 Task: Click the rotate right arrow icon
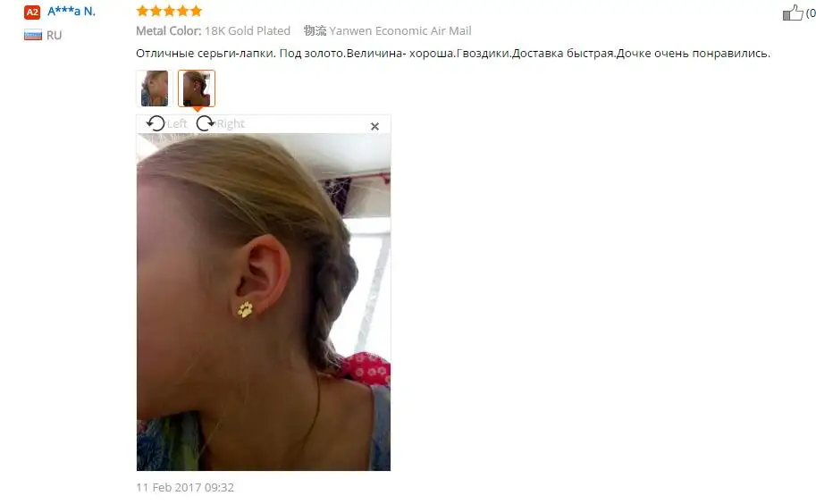[205, 123]
